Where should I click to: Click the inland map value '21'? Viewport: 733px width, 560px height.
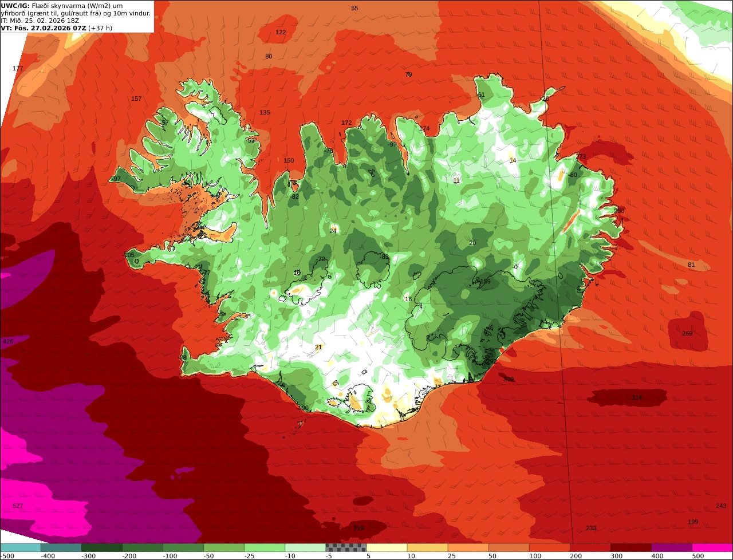pyautogui.click(x=318, y=347)
